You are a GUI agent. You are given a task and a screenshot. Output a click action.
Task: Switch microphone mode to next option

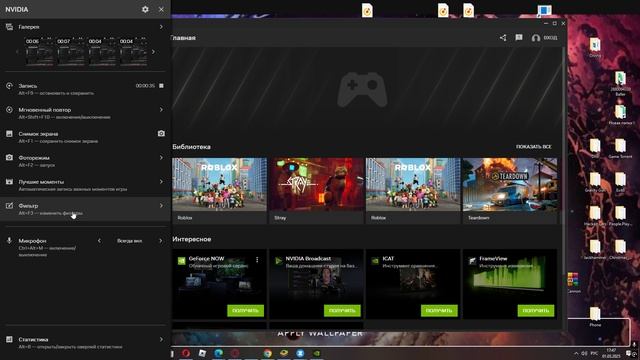click(x=160, y=241)
